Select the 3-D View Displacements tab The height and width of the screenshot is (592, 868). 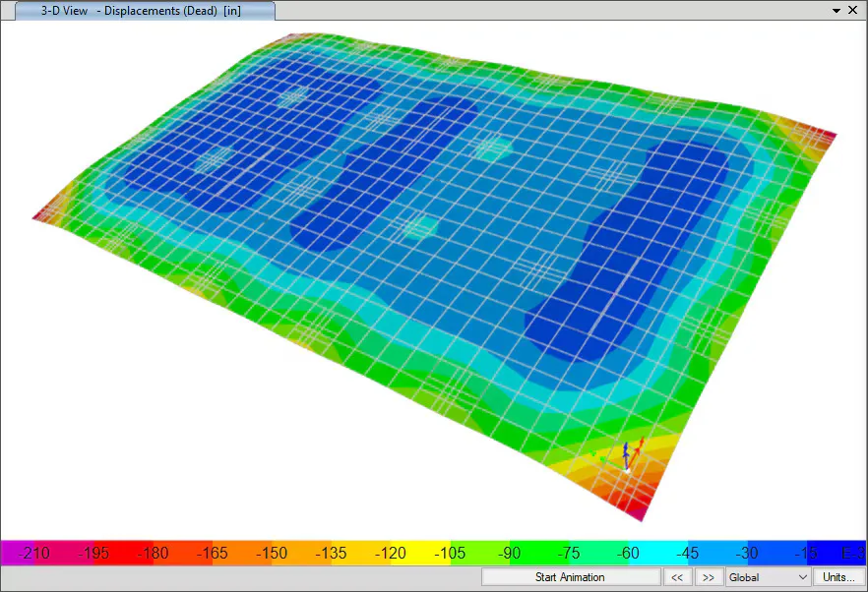(x=143, y=11)
